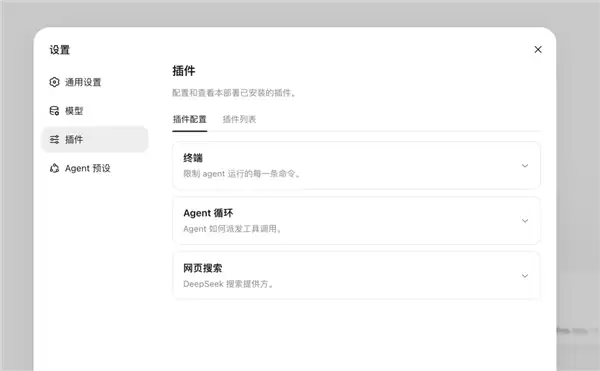The width and height of the screenshot is (600, 371).
Task: Select the 插件 sidebar entry
Action: (95, 139)
